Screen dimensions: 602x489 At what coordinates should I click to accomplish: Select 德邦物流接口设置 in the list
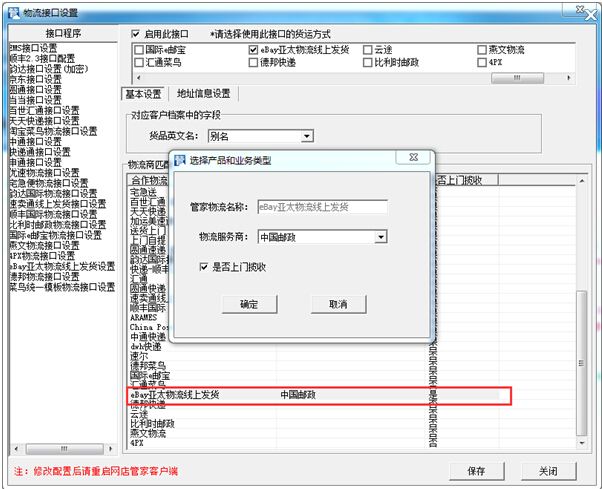45,276
